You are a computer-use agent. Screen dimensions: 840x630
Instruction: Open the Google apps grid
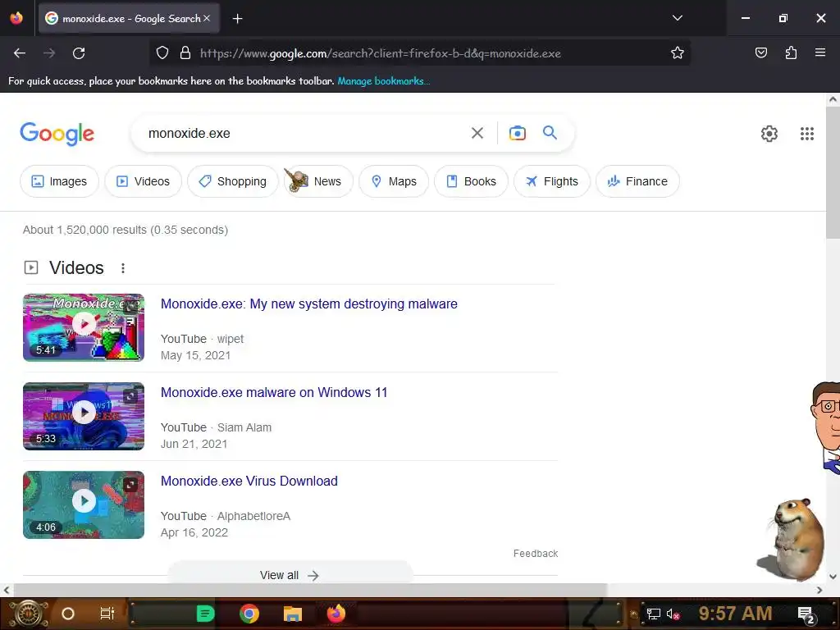pos(807,134)
